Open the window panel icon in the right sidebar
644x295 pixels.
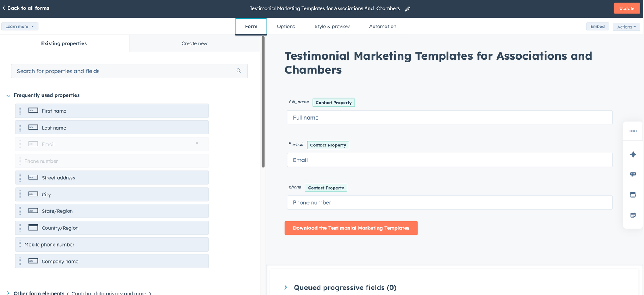click(633, 195)
